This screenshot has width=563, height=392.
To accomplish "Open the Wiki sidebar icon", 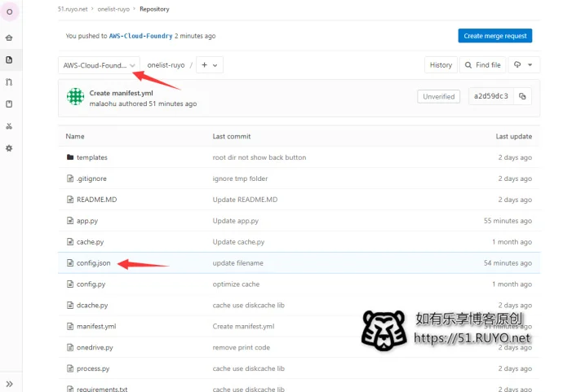I will click(x=9, y=104).
